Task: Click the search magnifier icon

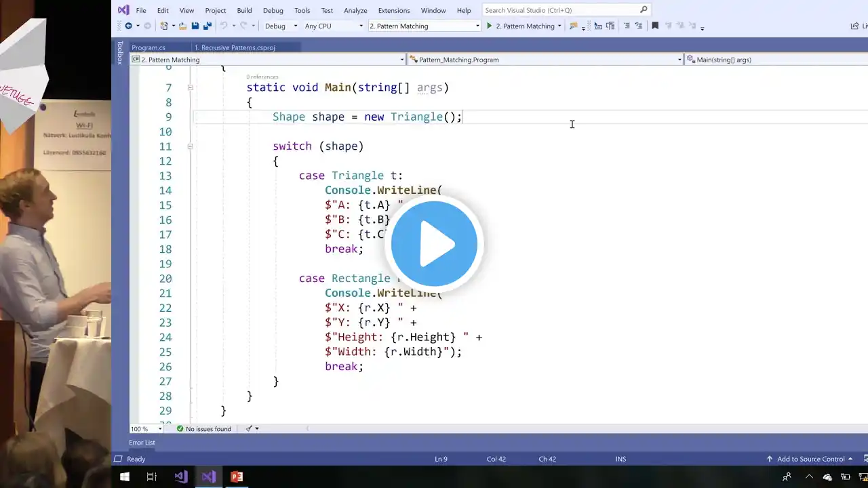Action: pyautogui.click(x=644, y=10)
